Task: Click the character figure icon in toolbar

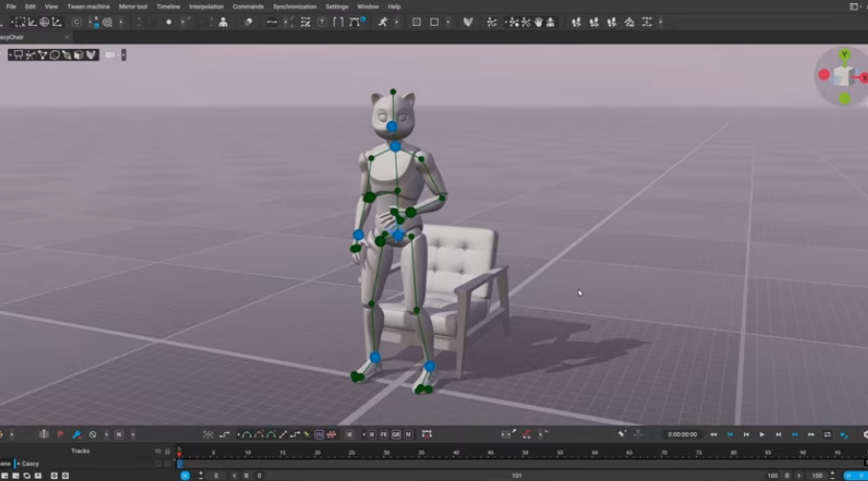Action: point(223,22)
